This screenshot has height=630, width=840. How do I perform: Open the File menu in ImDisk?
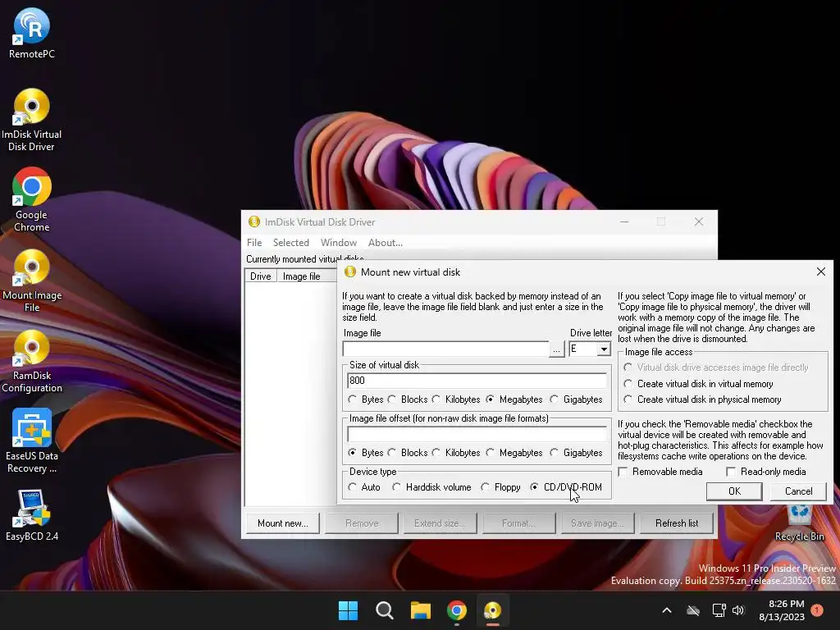tap(254, 243)
